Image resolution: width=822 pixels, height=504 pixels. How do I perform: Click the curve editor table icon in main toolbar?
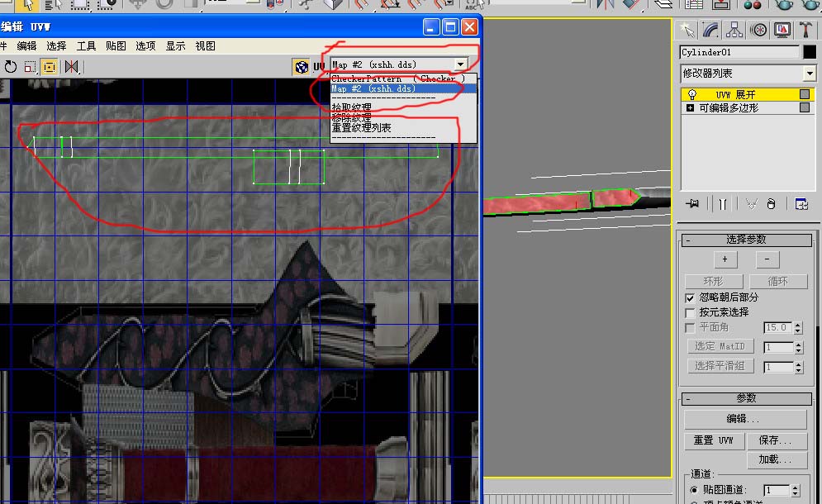pyautogui.click(x=694, y=5)
